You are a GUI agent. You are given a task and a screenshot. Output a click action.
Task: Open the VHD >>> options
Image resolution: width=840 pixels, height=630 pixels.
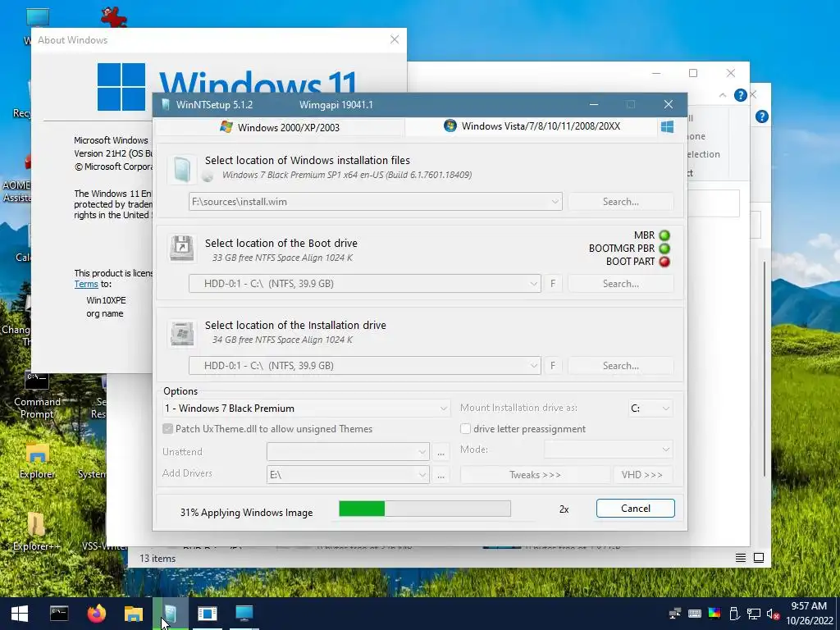click(641, 475)
